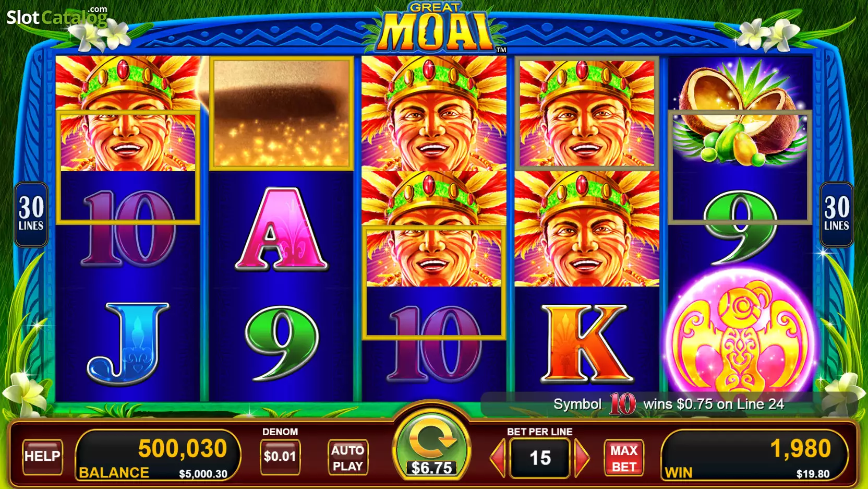Click the orange K symbol

[x=587, y=343]
